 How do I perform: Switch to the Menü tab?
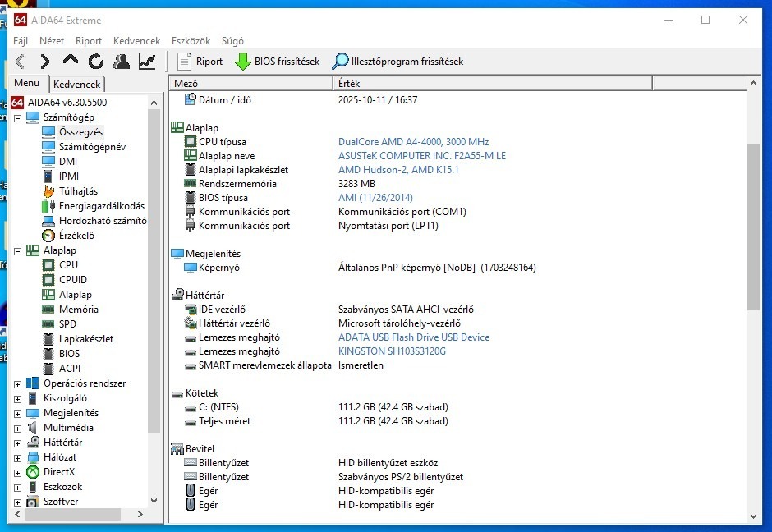(27, 83)
